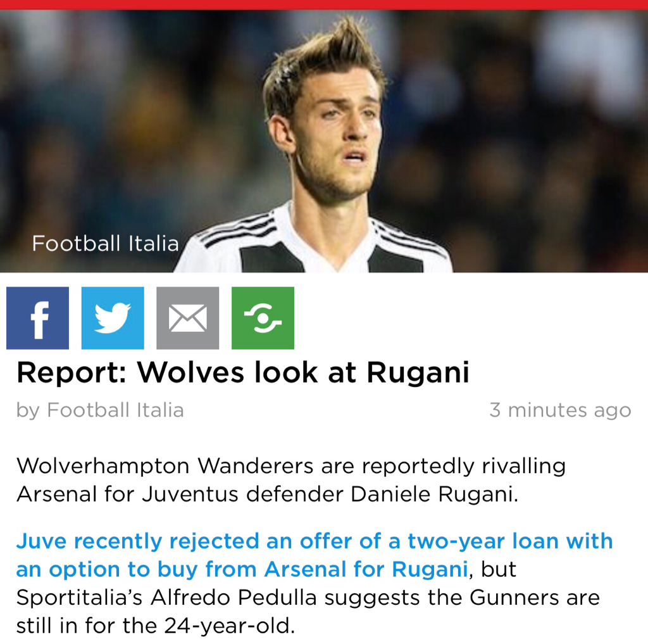Share the article by email envelope icon
Viewport: 648px width, 644px height.
point(187,318)
